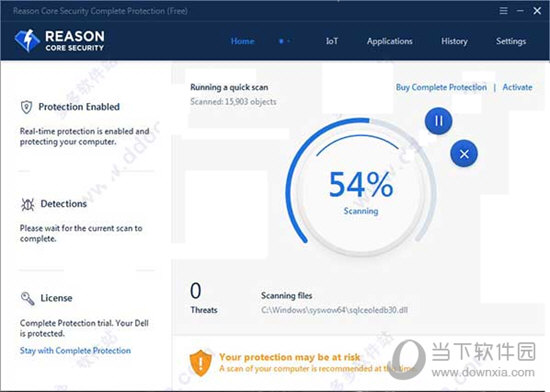The height and width of the screenshot is (392, 550).
Task: Click the scanned file path sqlceoledb30.dll
Action: click(x=334, y=310)
